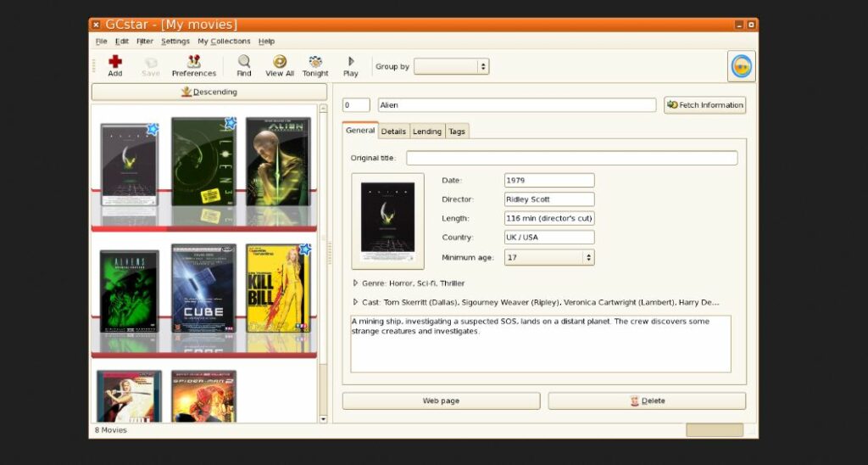This screenshot has width=868, height=465.
Task: Click the status bar progress box
Action: [715, 430]
